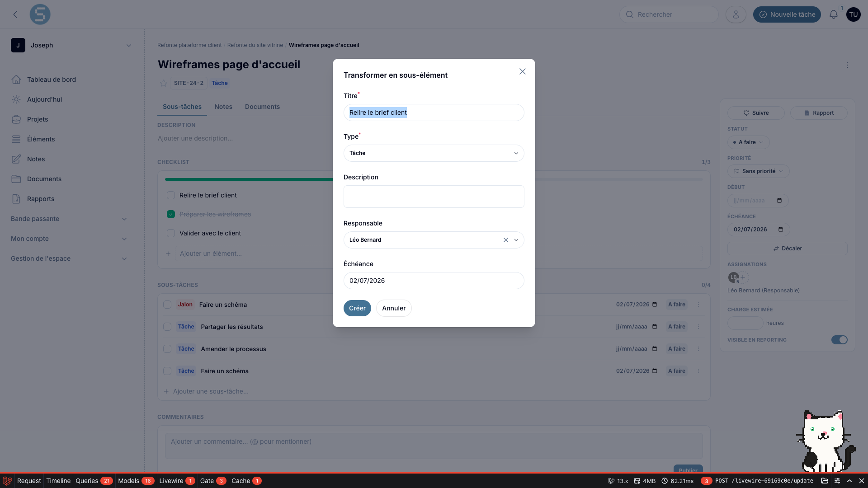The width and height of the screenshot is (868, 488).
Task: Open the Type dropdown in dialog
Action: [x=434, y=153]
